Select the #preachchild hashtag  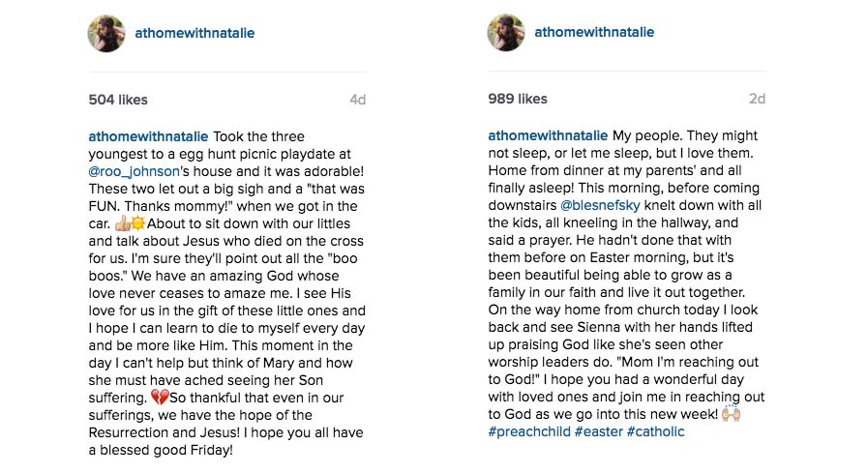pyautogui.click(x=529, y=431)
